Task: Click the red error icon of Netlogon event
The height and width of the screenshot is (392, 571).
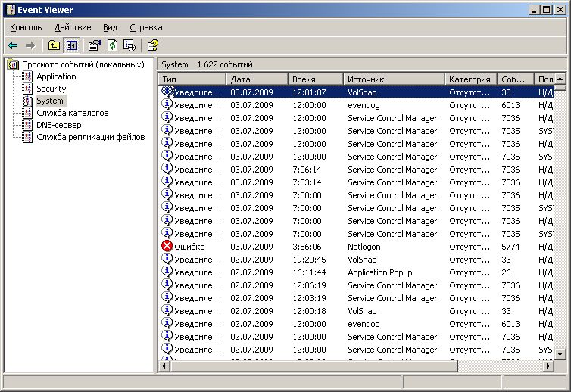Action: (x=167, y=247)
